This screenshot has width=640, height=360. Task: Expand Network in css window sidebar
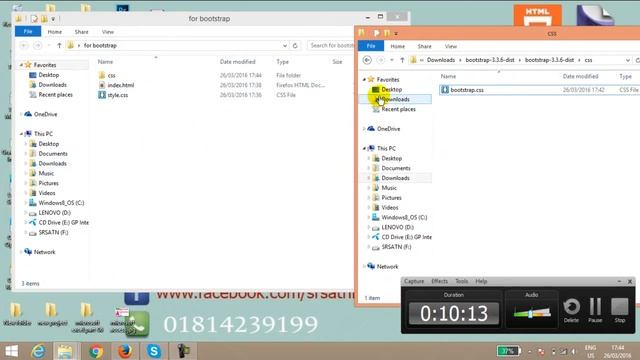pyautogui.click(x=364, y=267)
